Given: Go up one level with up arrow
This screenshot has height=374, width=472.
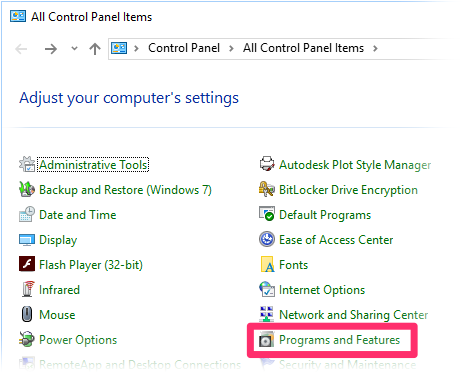Looking at the screenshot, I should [95, 49].
